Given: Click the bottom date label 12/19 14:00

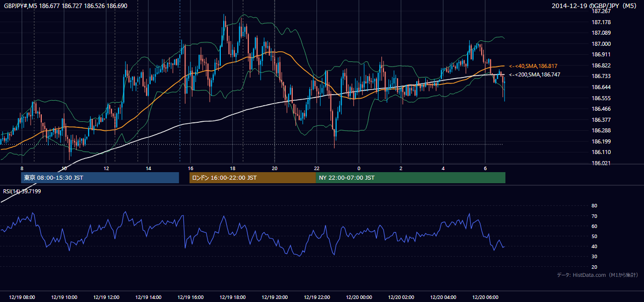Looking at the screenshot, I should [148, 297].
